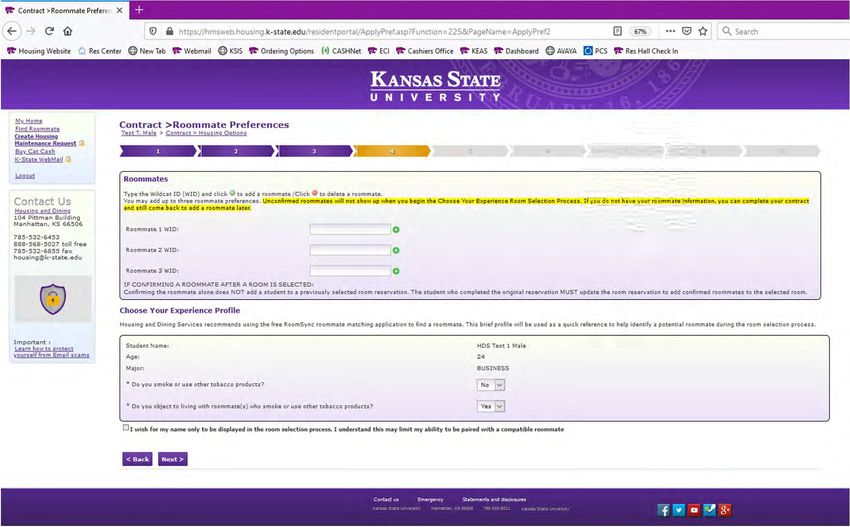Open the Cashiers Office bookmark

424,51
